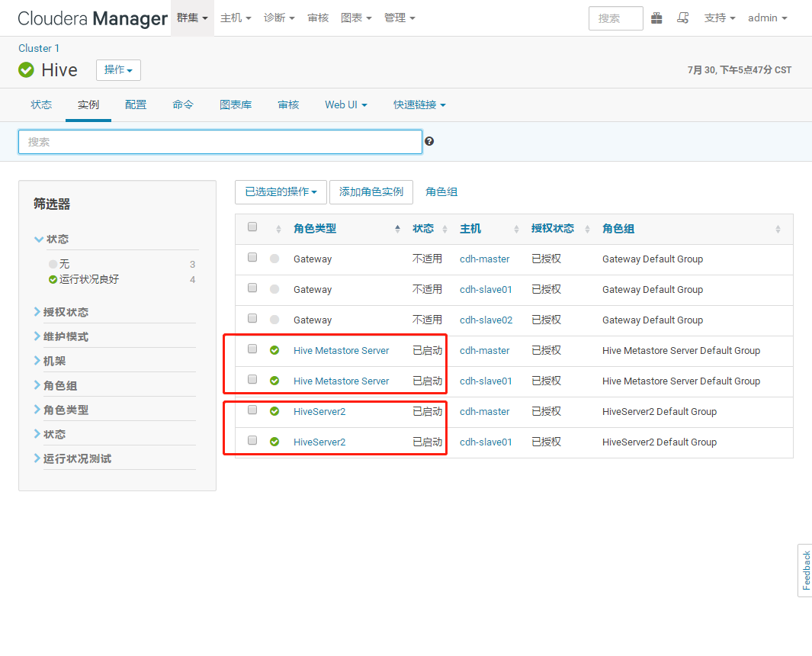Go to Cluster 1 breadcrumb link

[39, 48]
